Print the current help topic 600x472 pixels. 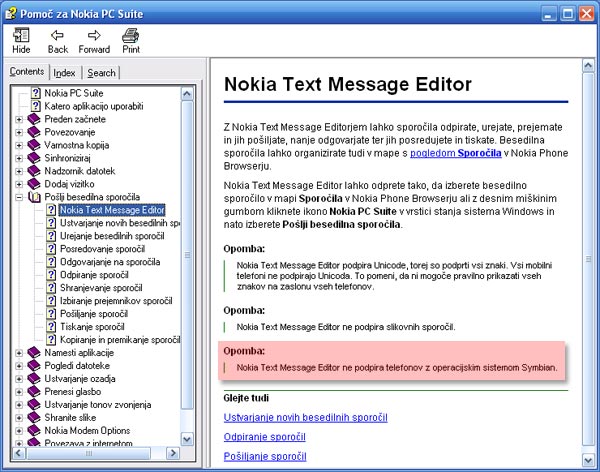[x=131, y=40]
